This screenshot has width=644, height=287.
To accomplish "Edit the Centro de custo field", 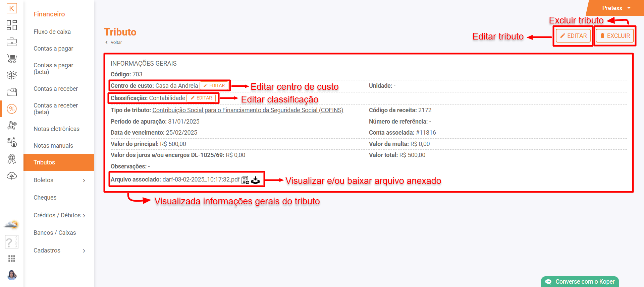I will 214,86.
